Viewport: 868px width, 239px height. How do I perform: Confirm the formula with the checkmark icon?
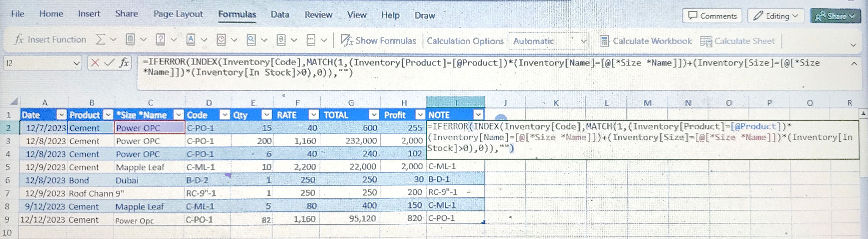(x=109, y=62)
